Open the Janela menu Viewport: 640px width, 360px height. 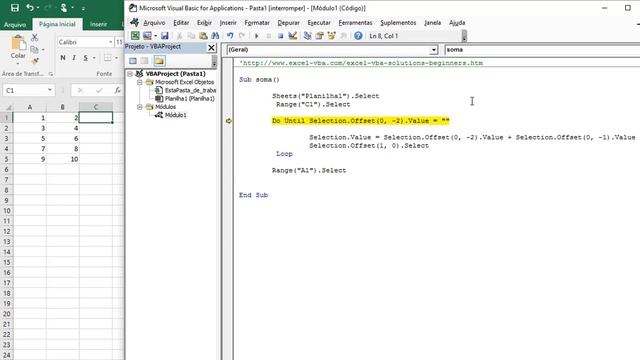pos(432,23)
